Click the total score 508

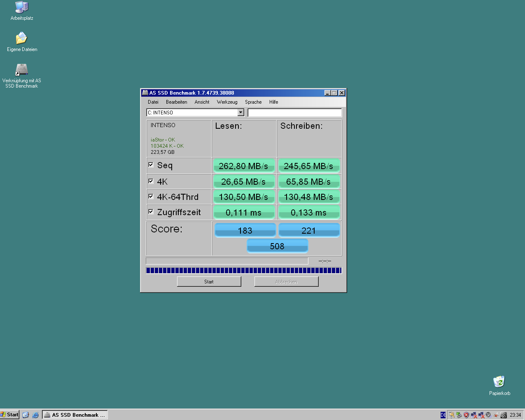click(277, 246)
